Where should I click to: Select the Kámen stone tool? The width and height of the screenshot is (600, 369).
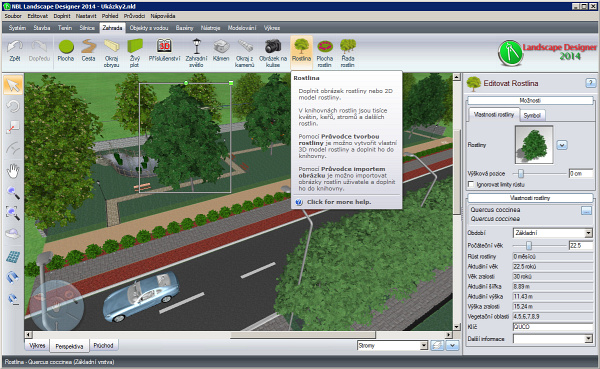221,51
